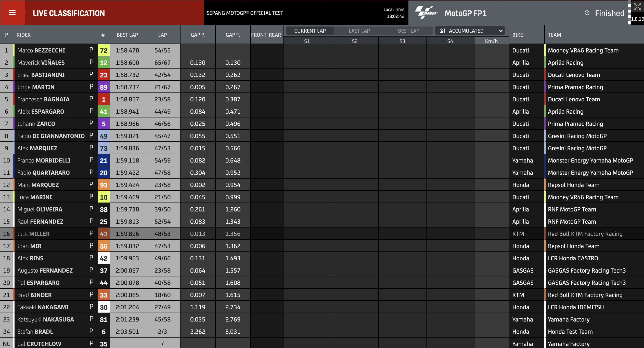Click number badge 72
644x348 pixels.
click(104, 50)
